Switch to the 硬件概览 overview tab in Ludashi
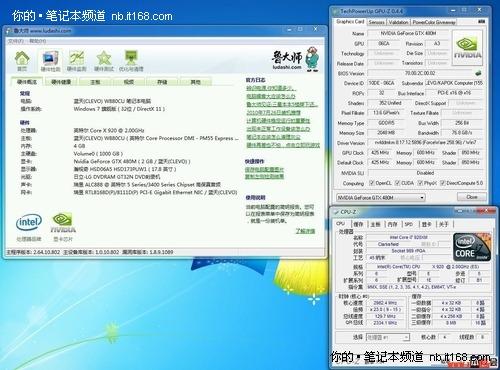 (27, 82)
